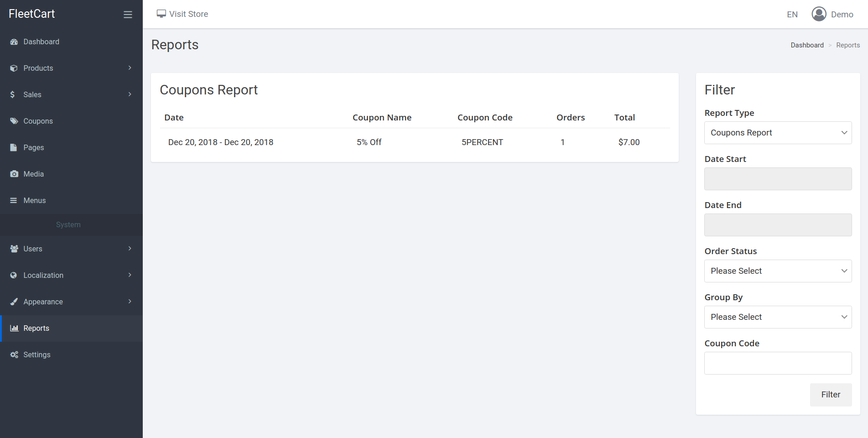Click the Products cube icon in sidebar
Image resolution: width=868 pixels, height=438 pixels.
point(13,68)
